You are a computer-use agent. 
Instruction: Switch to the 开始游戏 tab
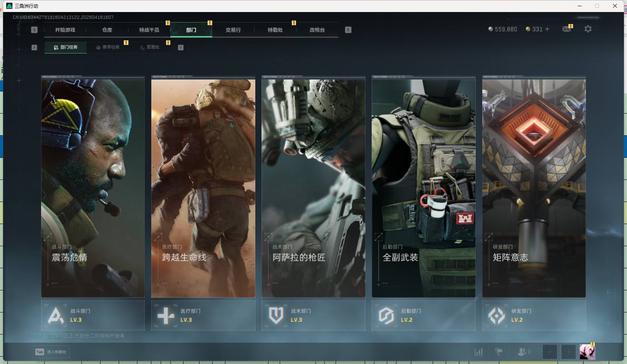point(65,30)
